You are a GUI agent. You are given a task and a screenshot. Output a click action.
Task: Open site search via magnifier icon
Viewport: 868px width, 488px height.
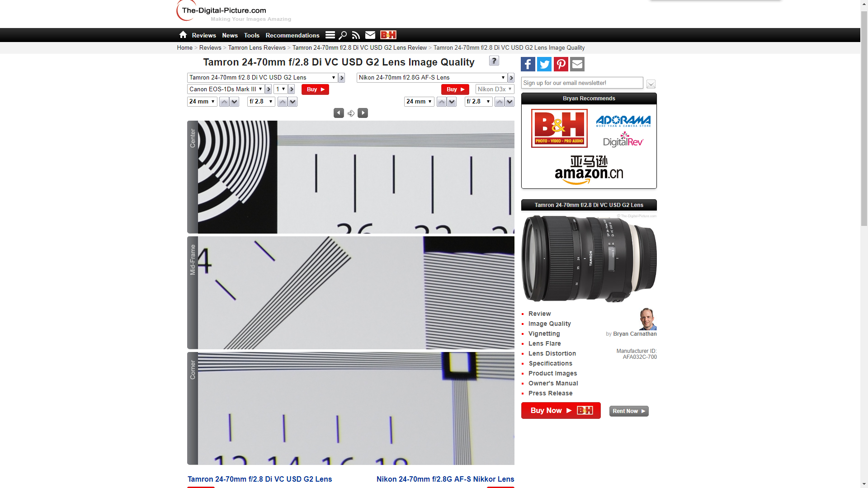(343, 35)
